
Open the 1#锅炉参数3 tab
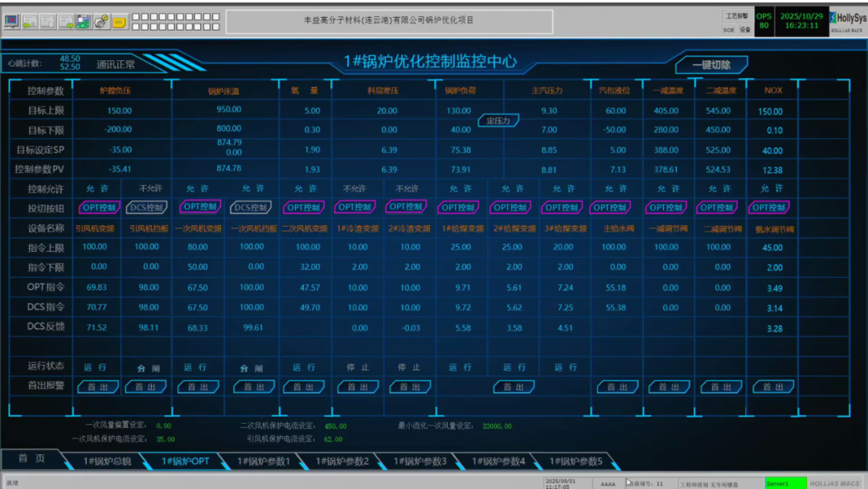pyautogui.click(x=420, y=461)
